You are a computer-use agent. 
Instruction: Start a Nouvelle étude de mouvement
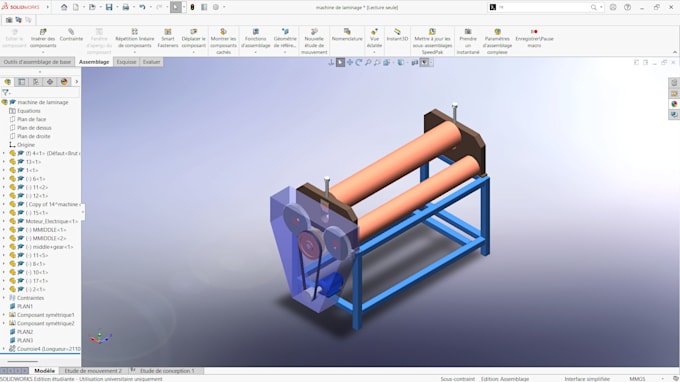click(x=314, y=42)
